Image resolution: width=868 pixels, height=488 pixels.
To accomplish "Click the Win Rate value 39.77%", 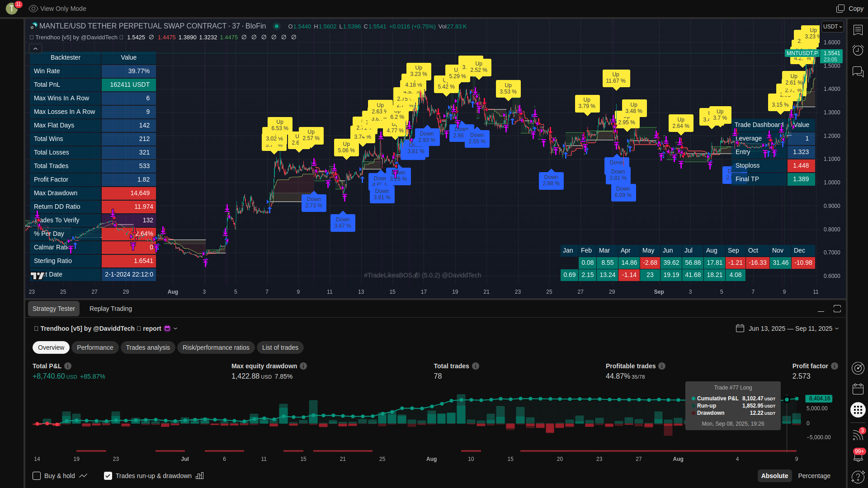I will coord(129,71).
